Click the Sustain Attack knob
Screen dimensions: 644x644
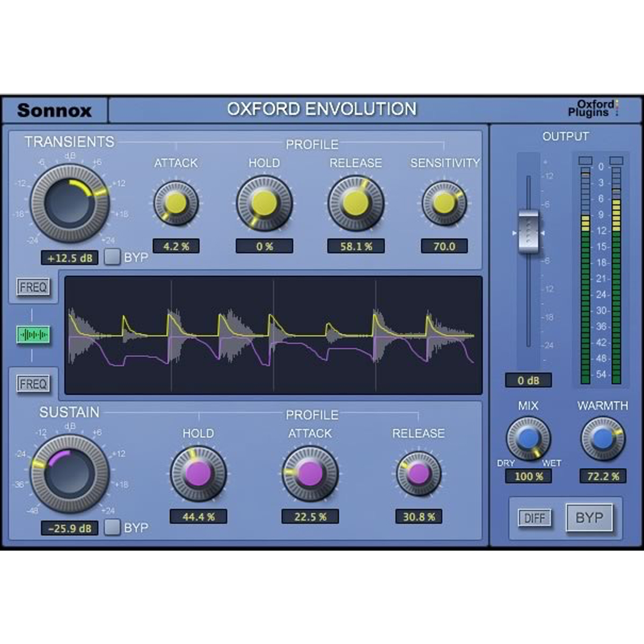[x=310, y=474]
